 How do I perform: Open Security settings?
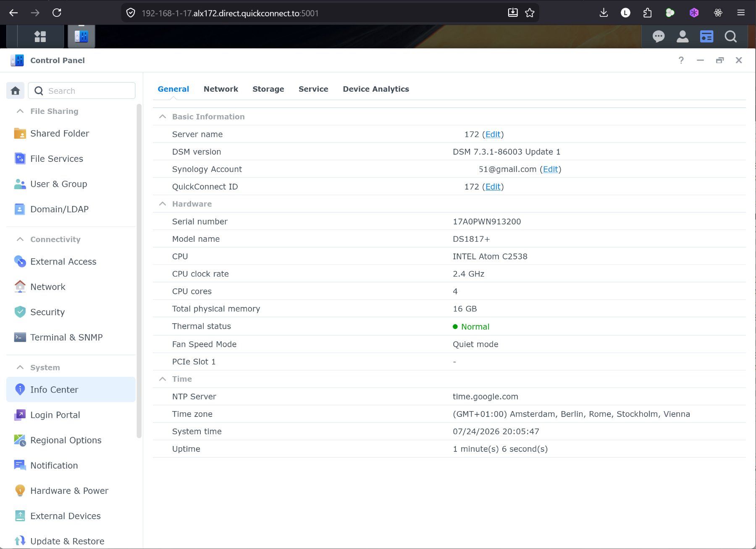click(71, 312)
